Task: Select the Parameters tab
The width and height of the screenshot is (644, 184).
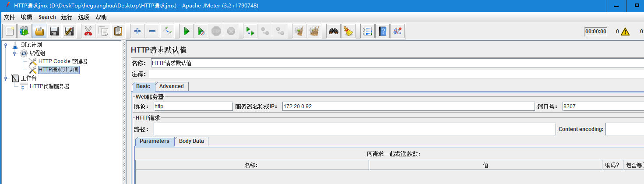Action: tap(155, 141)
